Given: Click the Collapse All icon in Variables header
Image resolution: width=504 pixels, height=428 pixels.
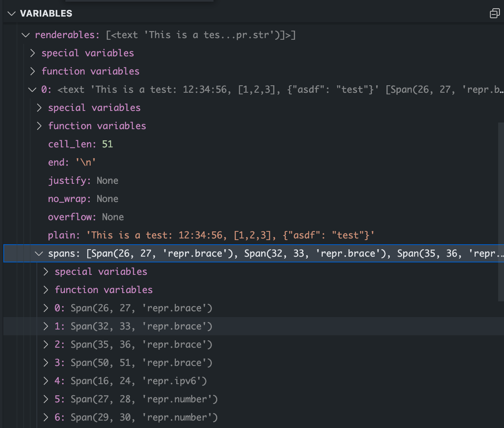Looking at the screenshot, I should point(494,14).
